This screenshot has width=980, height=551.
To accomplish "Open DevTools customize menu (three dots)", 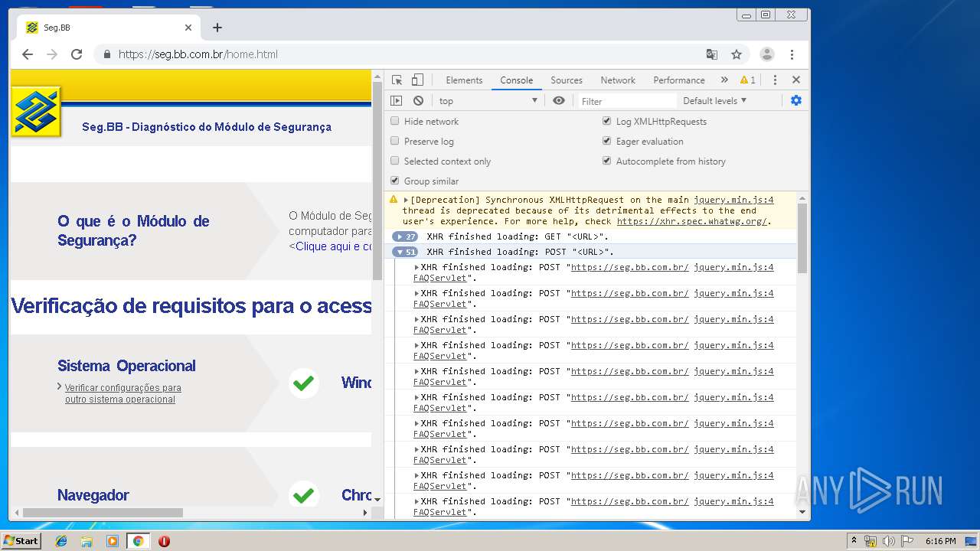I will tap(775, 80).
